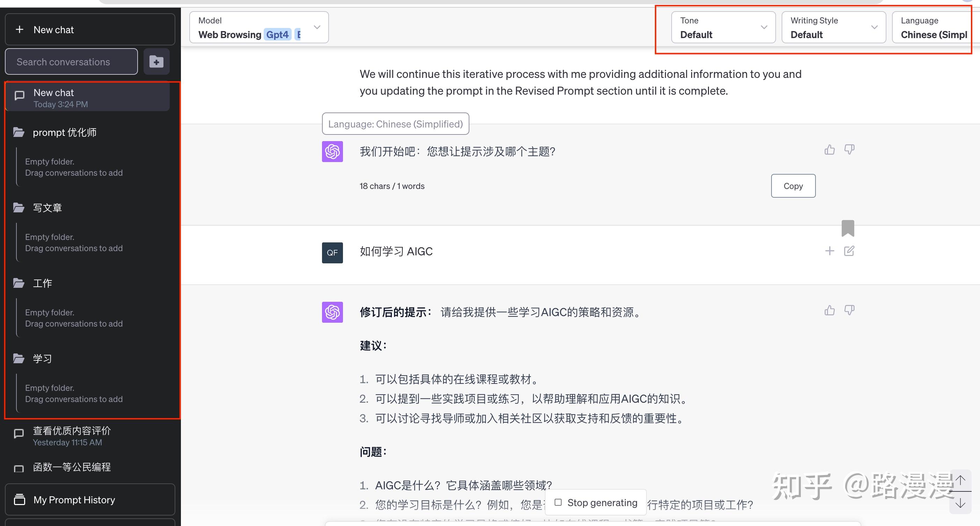Click the bookmark icon above user message
Image resolution: width=980 pixels, height=526 pixels.
click(848, 228)
